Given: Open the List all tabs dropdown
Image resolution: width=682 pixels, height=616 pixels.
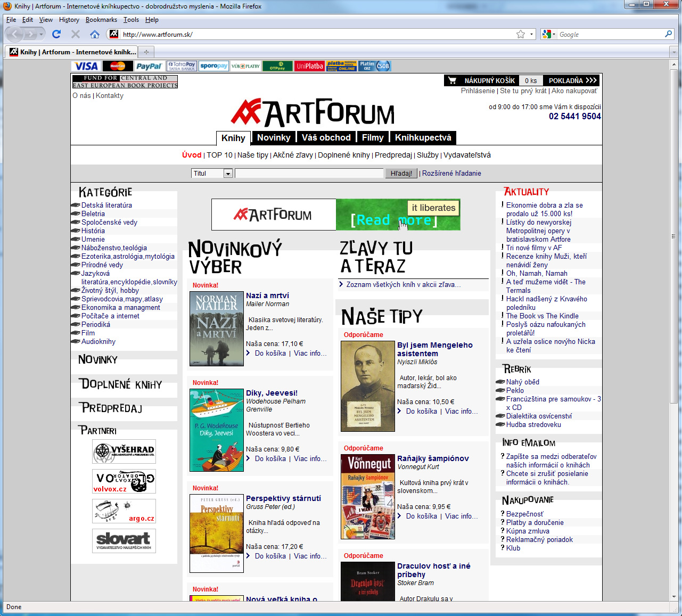Looking at the screenshot, I should point(673,52).
